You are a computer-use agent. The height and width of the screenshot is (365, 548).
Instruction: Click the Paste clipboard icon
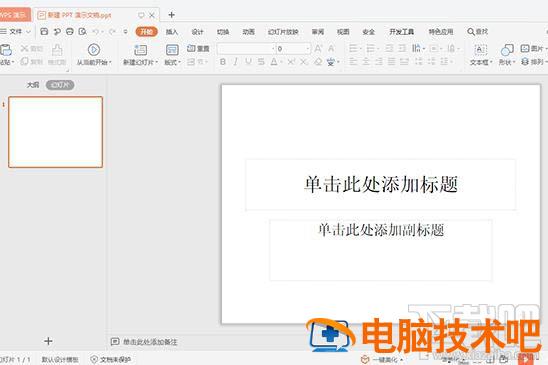(6, 50)
